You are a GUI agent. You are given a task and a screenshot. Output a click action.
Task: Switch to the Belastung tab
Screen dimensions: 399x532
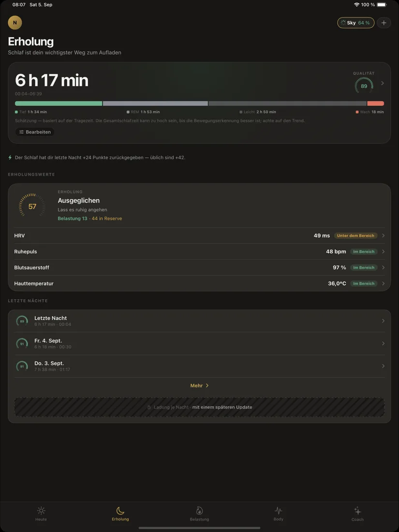[199, 514]
